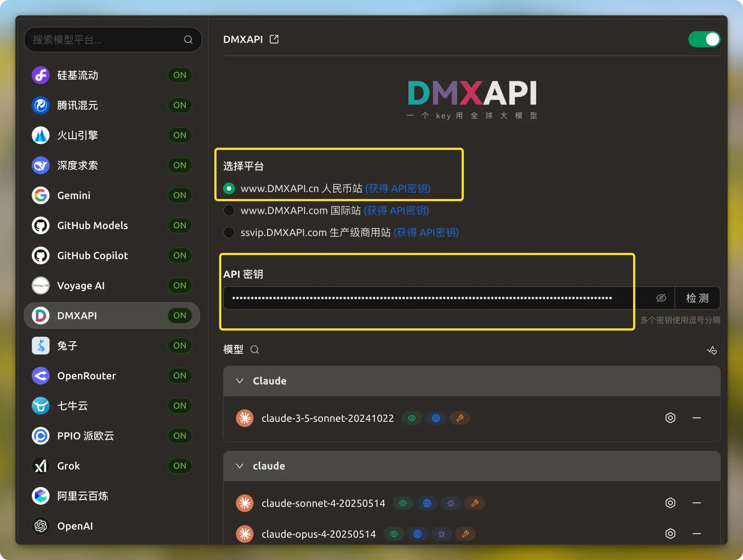Select ssvip.DMXAPI.com 生产级商用站 radio option

tap(229, 232)
